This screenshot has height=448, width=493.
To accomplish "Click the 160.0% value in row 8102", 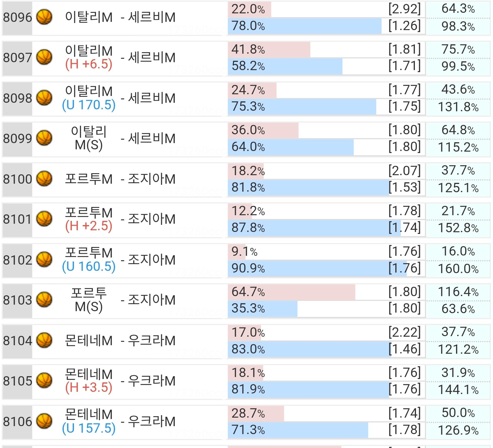I will [x=458, y=269].
